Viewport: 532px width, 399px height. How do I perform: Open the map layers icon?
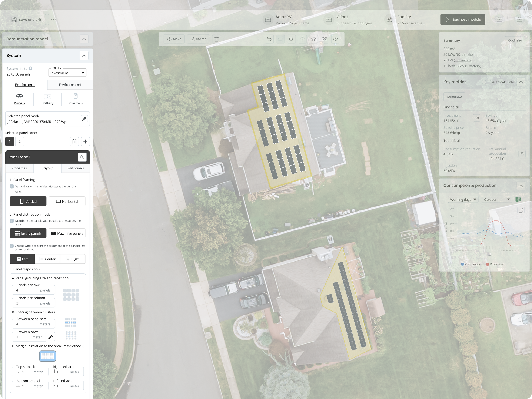(313, 39)
